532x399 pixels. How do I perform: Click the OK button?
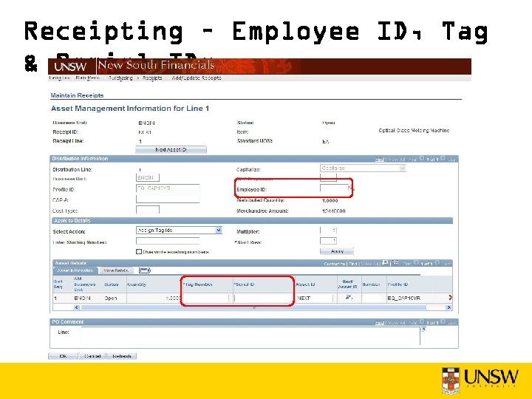63,356
